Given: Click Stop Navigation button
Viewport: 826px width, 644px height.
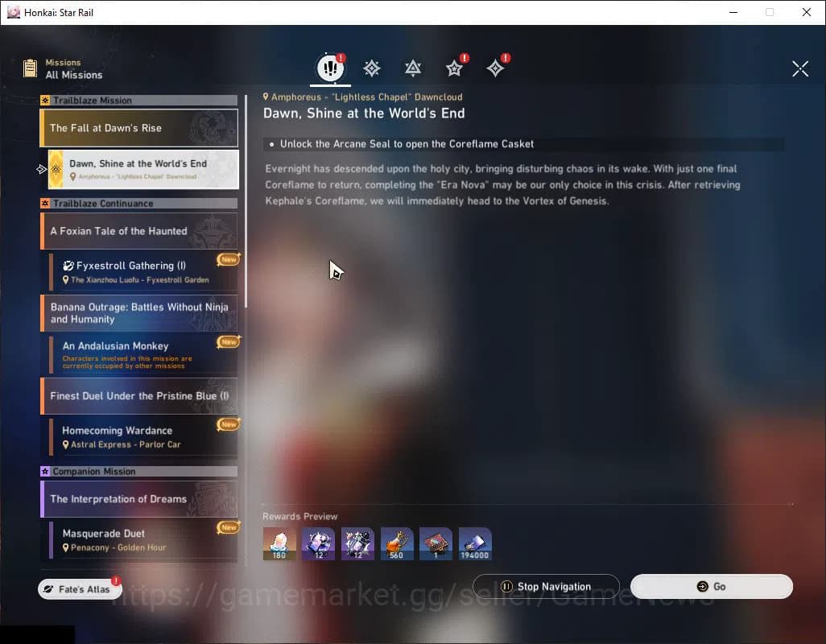Looking at the screenshot, I should [546, 587].
